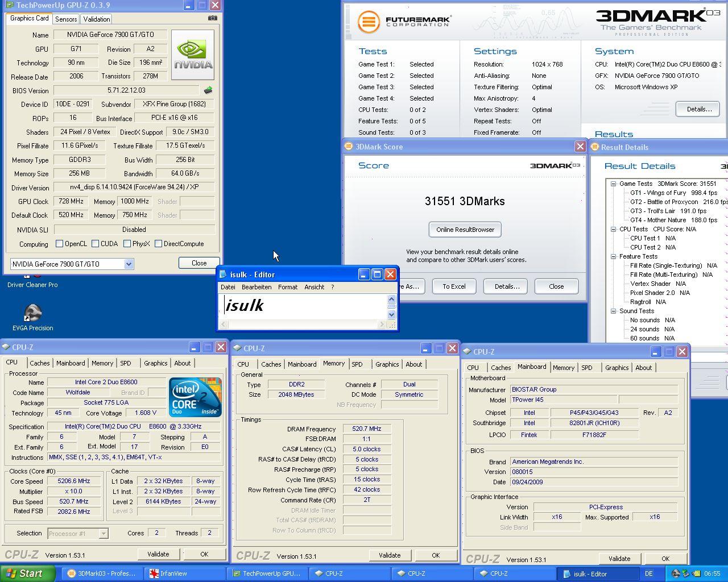Click the Intel Core 2 Duo logo in CPU-Z
The width and height of the screenshot is (728, 582).
pyautogui.click(x=195, y=397)
